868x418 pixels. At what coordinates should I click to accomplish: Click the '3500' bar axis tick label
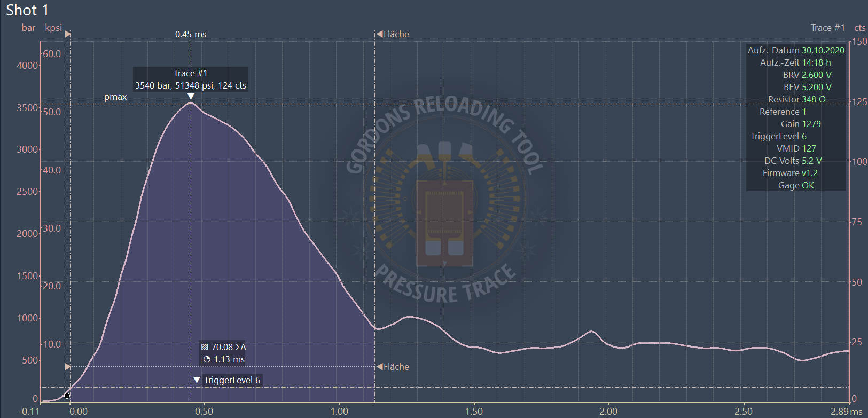point(27,107)
